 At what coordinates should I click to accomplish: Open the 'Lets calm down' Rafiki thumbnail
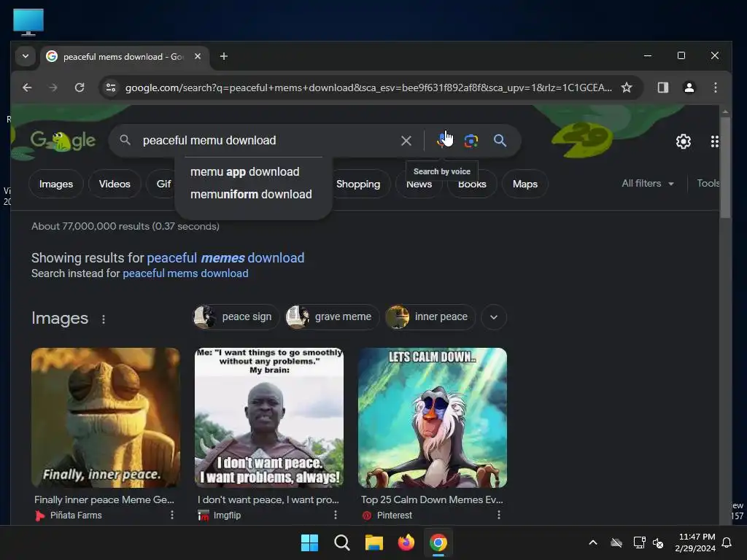[433, 418]
